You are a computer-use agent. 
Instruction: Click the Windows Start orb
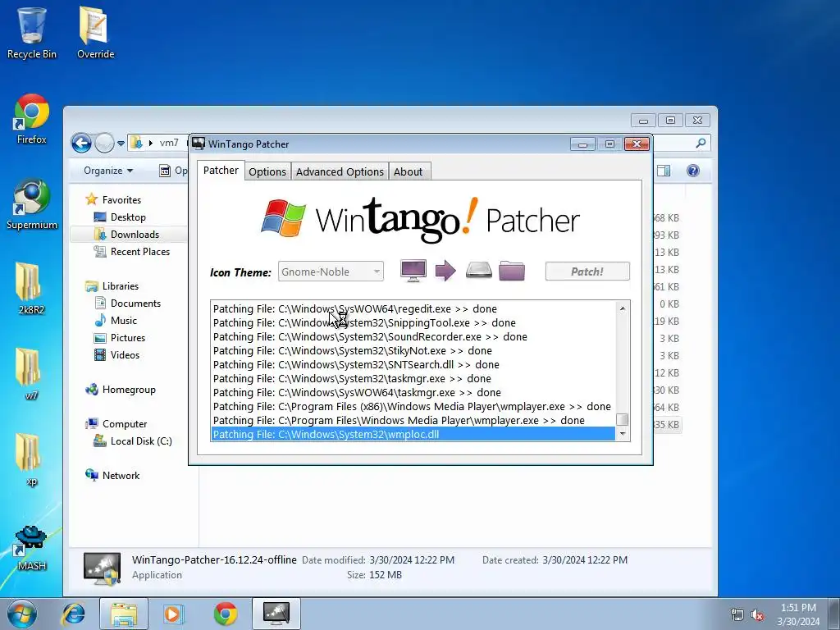point(21,614)
